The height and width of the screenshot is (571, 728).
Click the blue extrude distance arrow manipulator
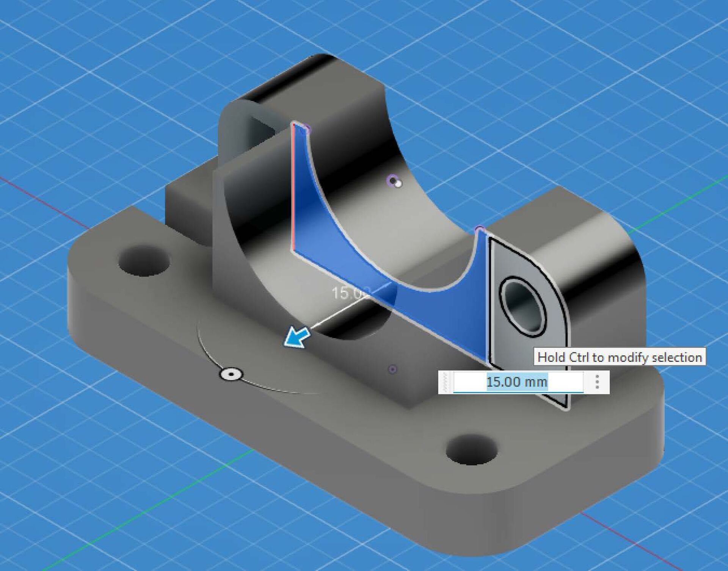pos(297,337)
